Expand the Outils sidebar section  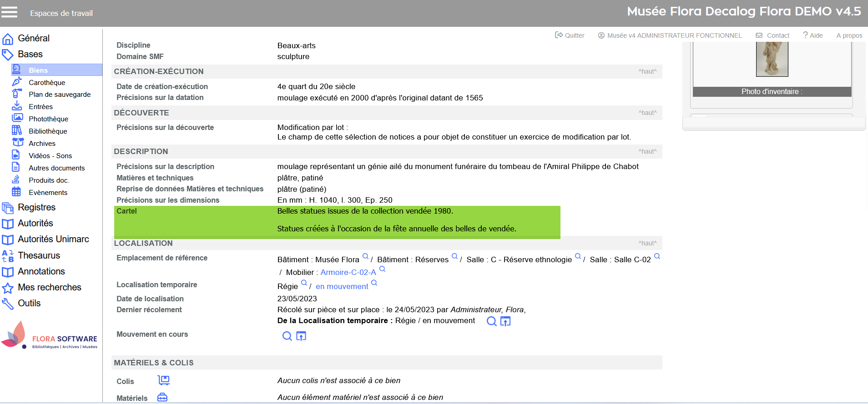click(29, 304)
